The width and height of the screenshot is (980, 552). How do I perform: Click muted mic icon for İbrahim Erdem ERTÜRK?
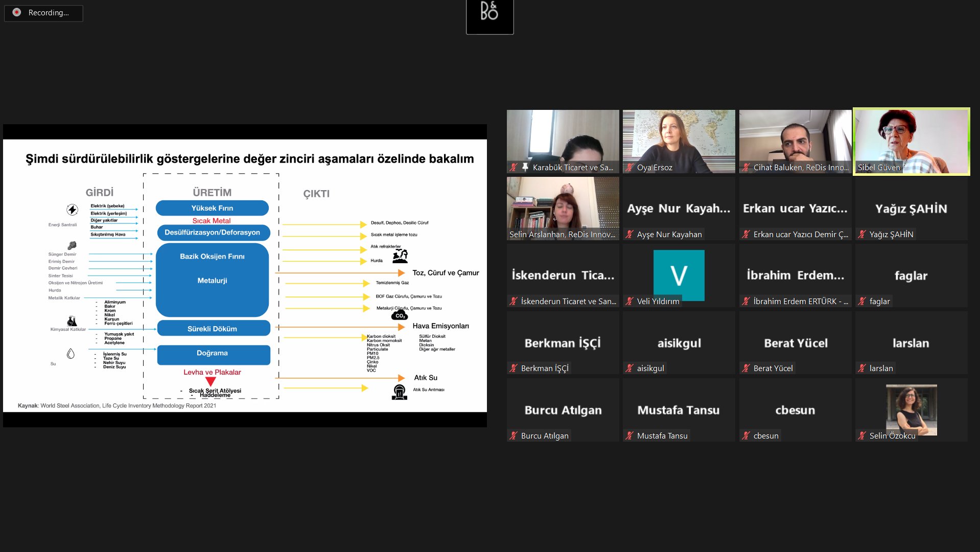point(746,301)
